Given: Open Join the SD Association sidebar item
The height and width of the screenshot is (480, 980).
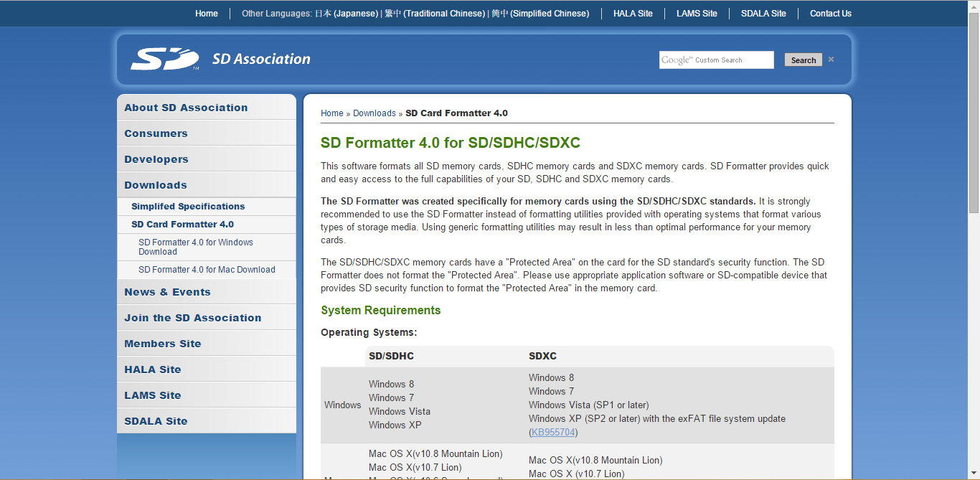Looking at the screenshot, I should click(207, 318).
